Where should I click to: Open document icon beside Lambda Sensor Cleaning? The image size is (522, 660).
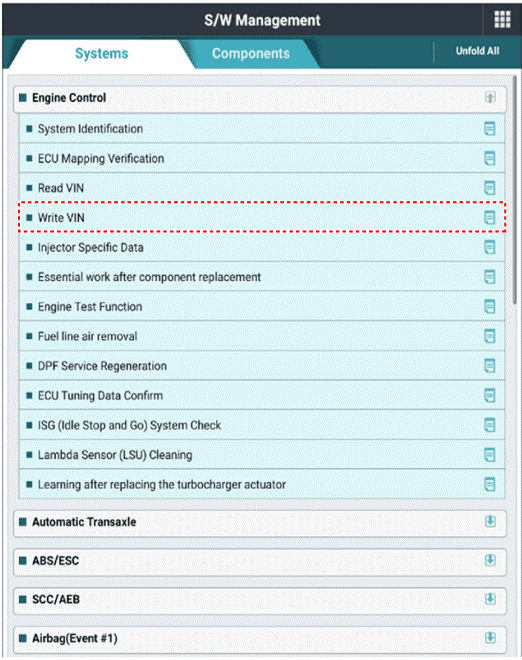[490, 455]
